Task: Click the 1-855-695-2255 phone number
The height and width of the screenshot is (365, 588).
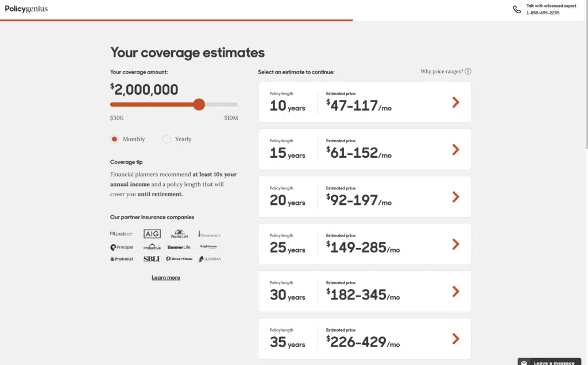Action: (543, 13)
